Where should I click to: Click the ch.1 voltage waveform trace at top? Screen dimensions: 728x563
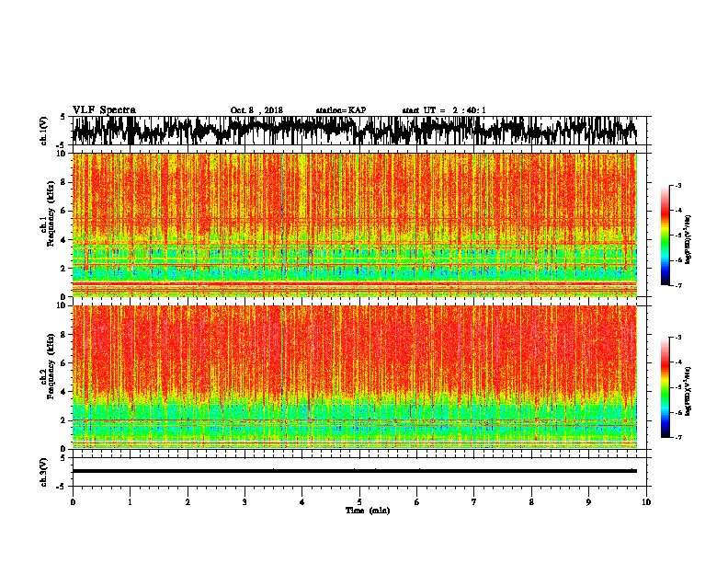[354, 131]
